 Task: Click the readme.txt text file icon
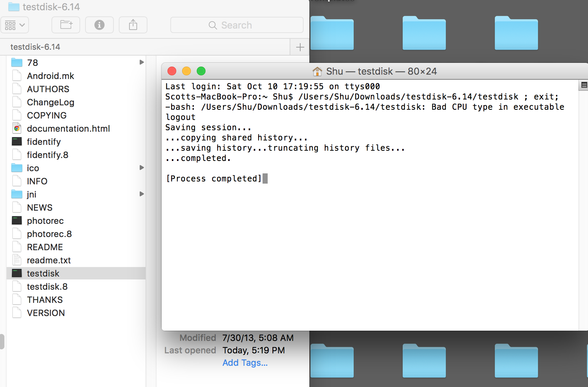pos(17,260)
